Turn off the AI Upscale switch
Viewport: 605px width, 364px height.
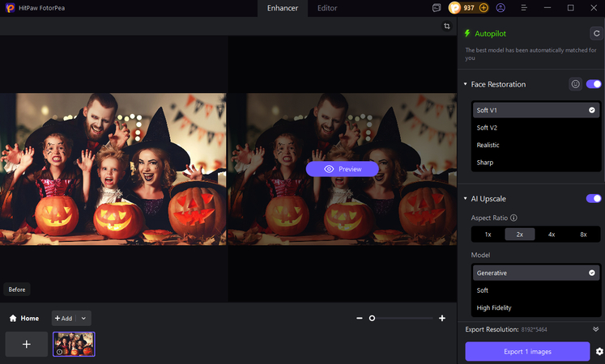(594, 198)
